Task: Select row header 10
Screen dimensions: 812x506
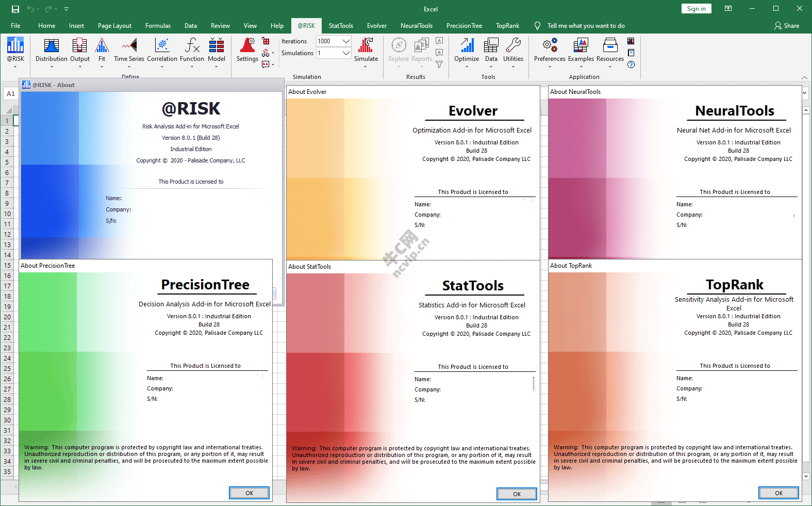Action: point(7,214)
